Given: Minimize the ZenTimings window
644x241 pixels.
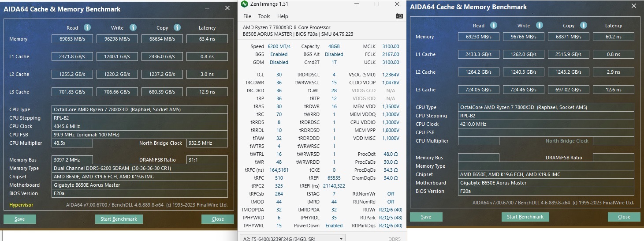Looking at the screenshot, I should coord(357,4).
